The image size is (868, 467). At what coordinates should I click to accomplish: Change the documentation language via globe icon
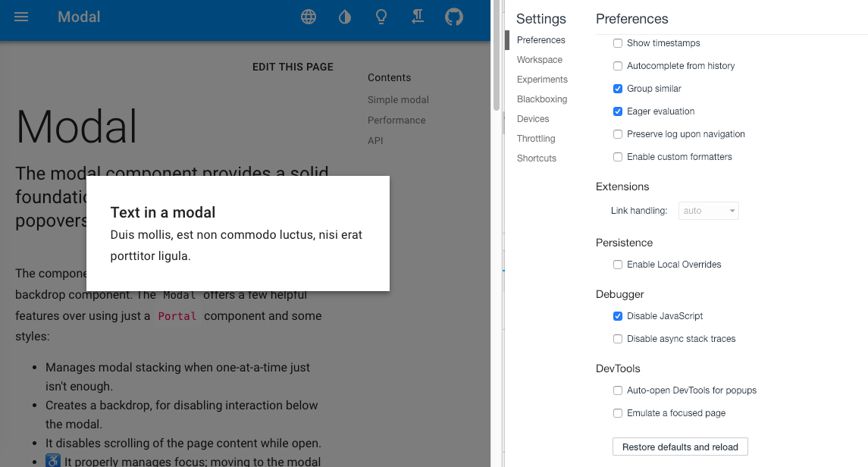tap(308, 16)
